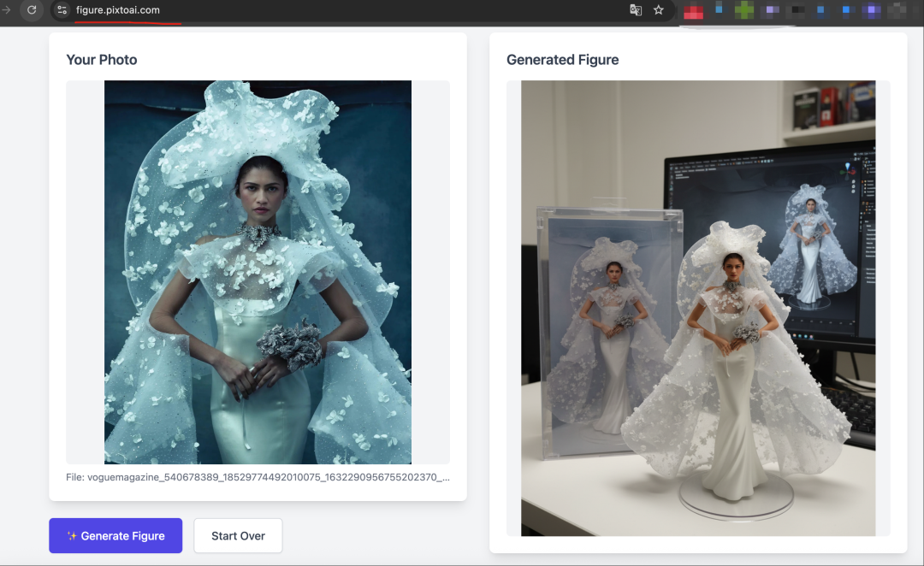Viewport: 924px width, 566px height.
Task: Bookmark this page with the star icon
Action: (659, 10)
